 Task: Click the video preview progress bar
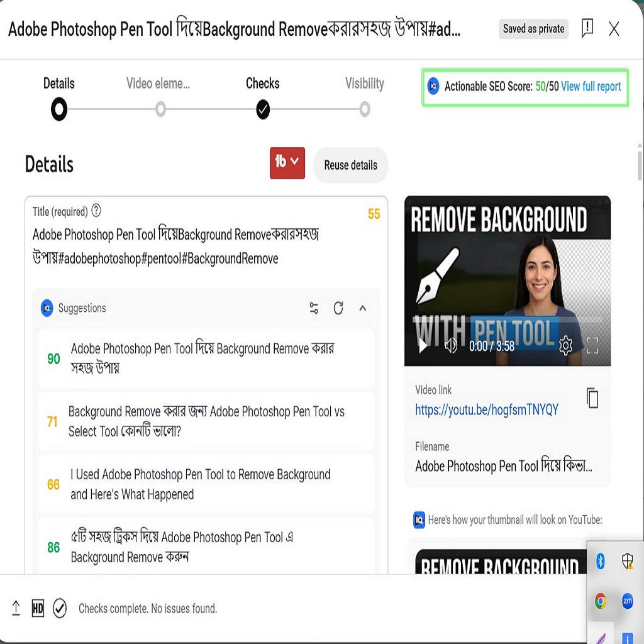pyautogui.click(x=508, y=319)
